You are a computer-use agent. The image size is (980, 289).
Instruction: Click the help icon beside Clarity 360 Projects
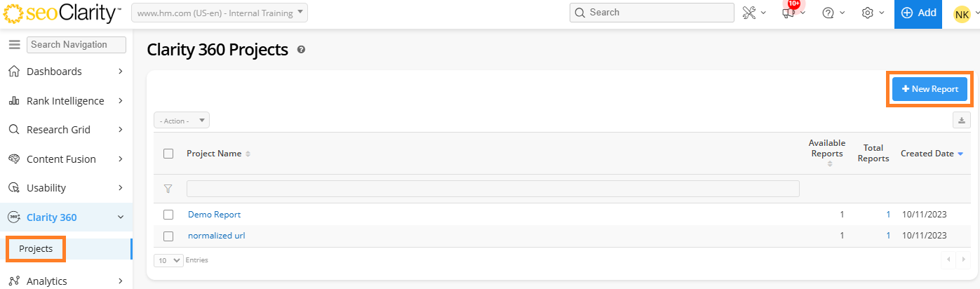[301, 50]
